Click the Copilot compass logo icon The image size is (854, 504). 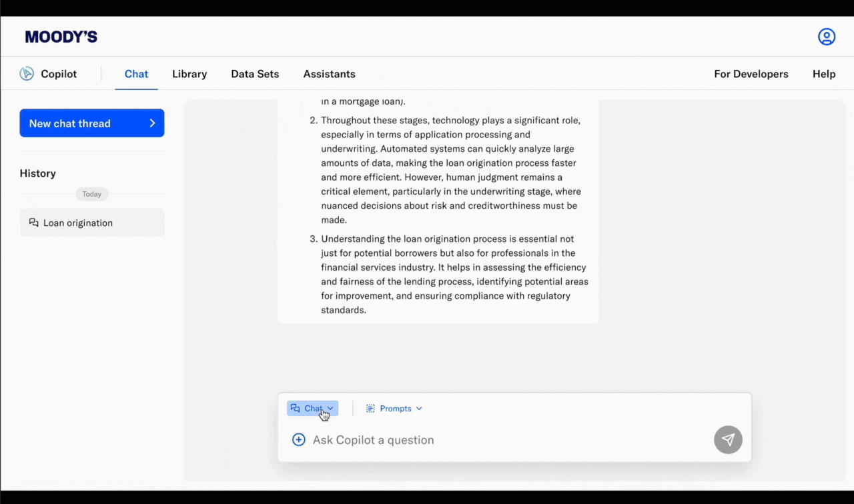coord(27,73)
